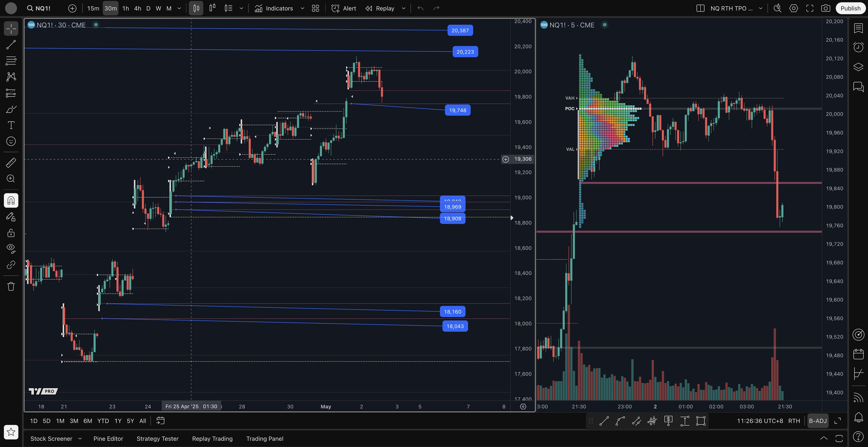The height and width of the screenshot is (447, 868).
Task: Select the 15m timeframe
Action: click(93, 8)
